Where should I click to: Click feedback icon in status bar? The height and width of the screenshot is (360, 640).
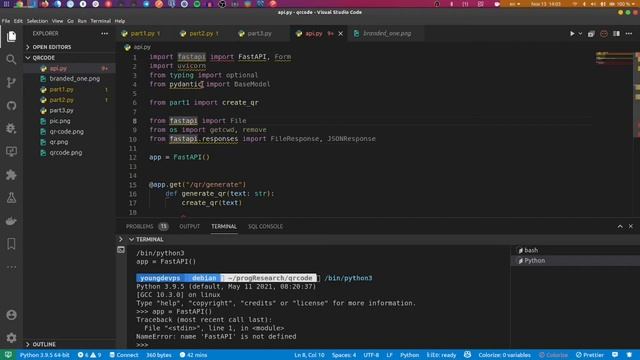pyautogui.click(x=615, y=355)
